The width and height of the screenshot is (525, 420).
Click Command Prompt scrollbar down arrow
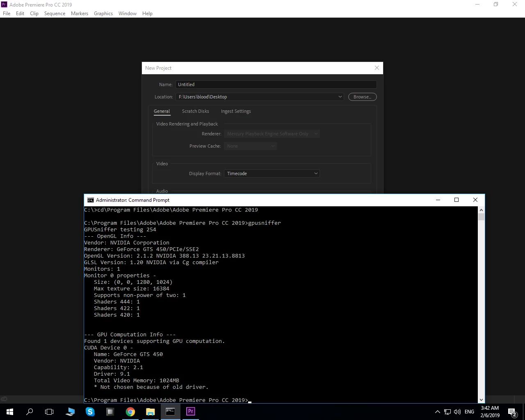click(x=482, y=400)
